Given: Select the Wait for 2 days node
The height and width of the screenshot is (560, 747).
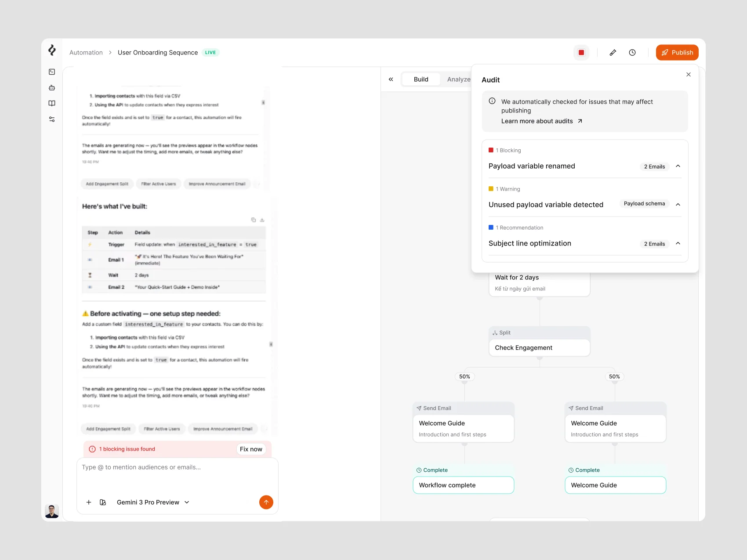Looking at the screenshot, I should point(540,283).
